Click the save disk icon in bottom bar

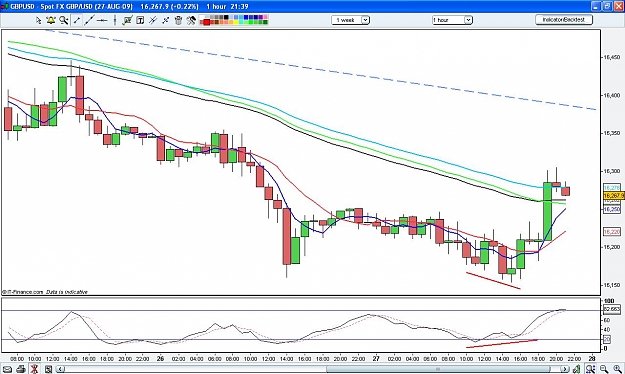[x=48, y=369]
